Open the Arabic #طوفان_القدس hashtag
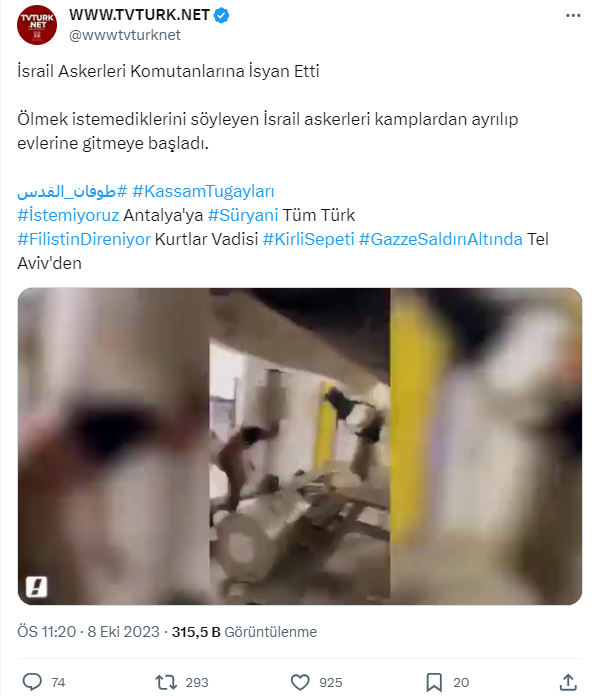Image resolution: width=595 pixels, height=696 pixels. pyautogui.click(x=72, y=191)
